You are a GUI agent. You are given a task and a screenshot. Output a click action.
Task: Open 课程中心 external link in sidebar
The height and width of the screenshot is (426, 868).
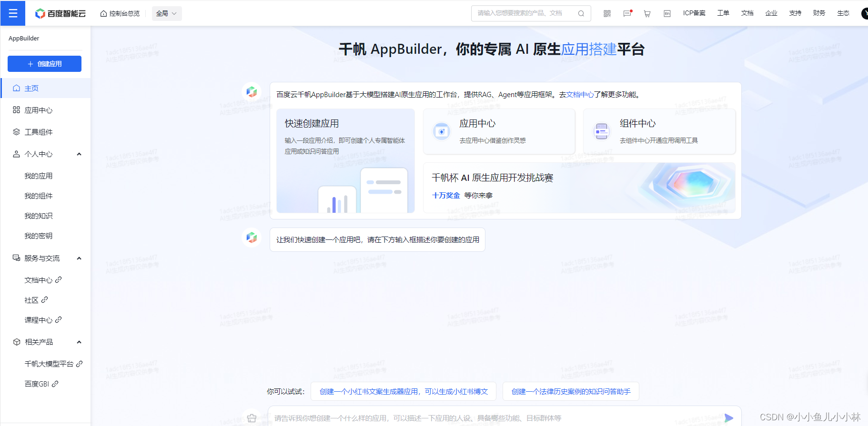43,320
